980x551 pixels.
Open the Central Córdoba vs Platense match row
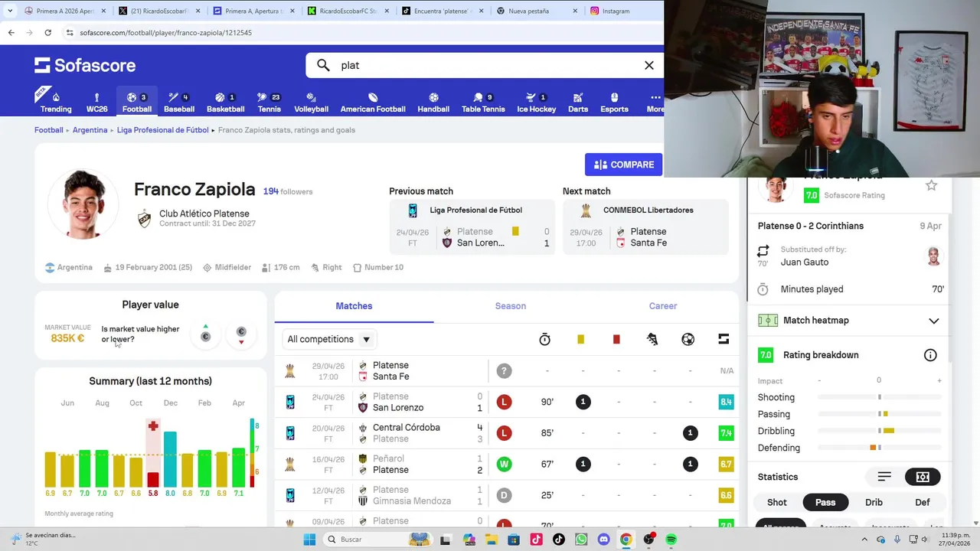(x=507, y=433)
